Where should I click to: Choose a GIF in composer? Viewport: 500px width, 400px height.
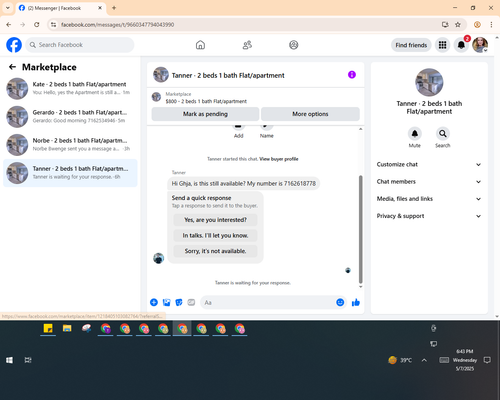tap(191, 302)
